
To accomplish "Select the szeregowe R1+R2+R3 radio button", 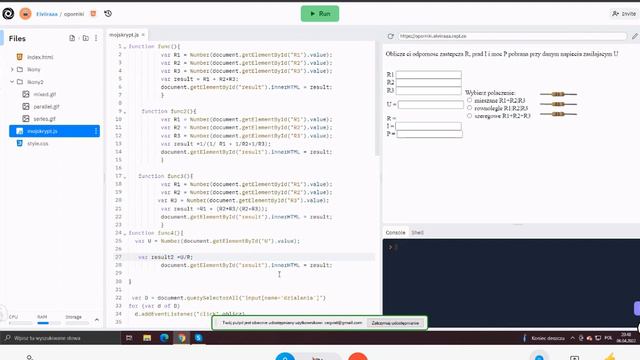I will (469, 116).
